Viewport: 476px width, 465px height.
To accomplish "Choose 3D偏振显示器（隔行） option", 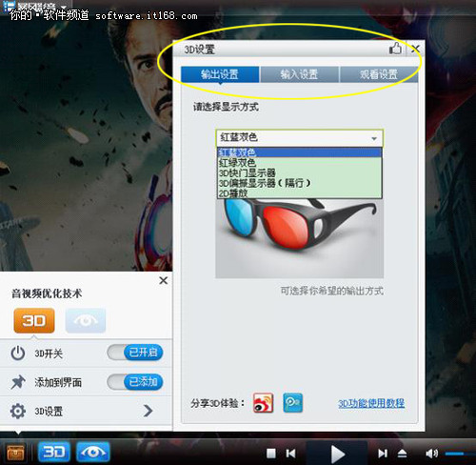I will point(299,183).
